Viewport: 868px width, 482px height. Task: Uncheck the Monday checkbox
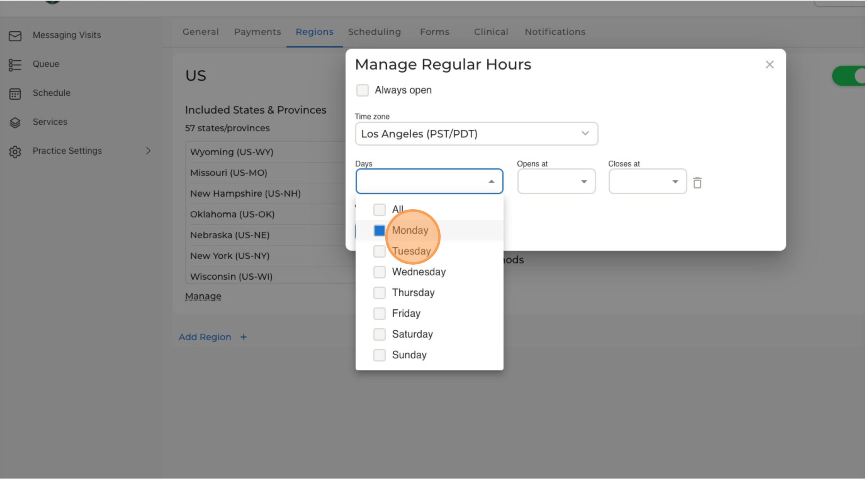point(379,230)
